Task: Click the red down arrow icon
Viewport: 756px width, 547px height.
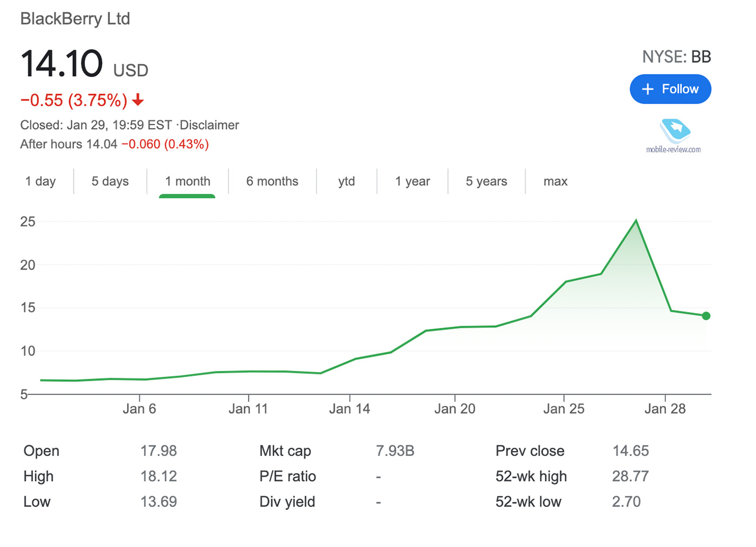Action: click(138, 100)
